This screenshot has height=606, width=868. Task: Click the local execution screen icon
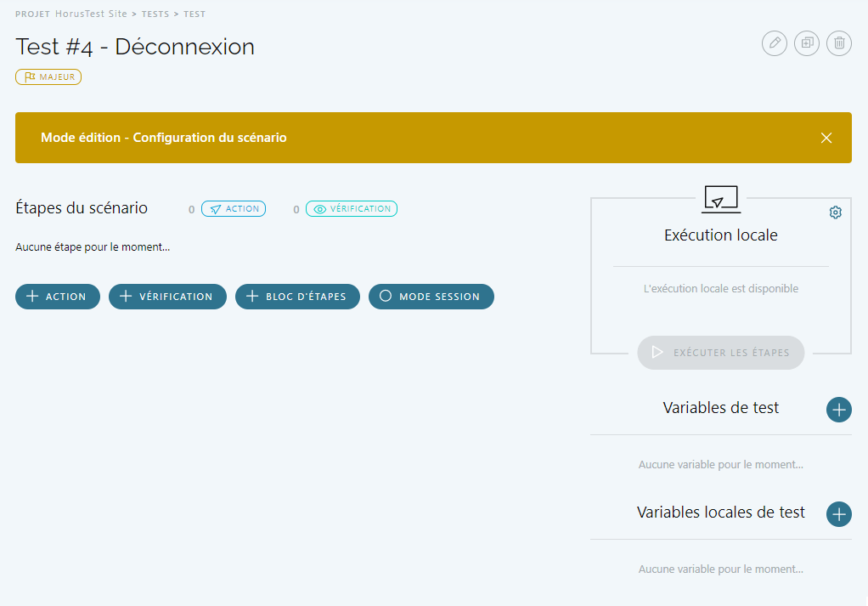pos(720,199)
